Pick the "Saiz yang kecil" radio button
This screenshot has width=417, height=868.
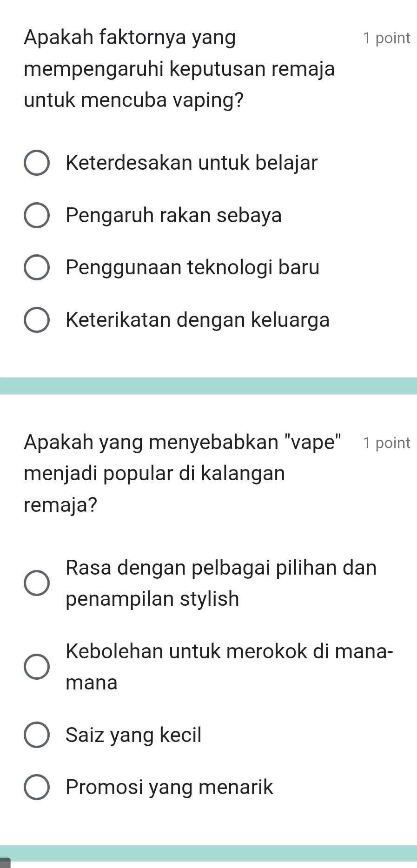pos(36,735)
